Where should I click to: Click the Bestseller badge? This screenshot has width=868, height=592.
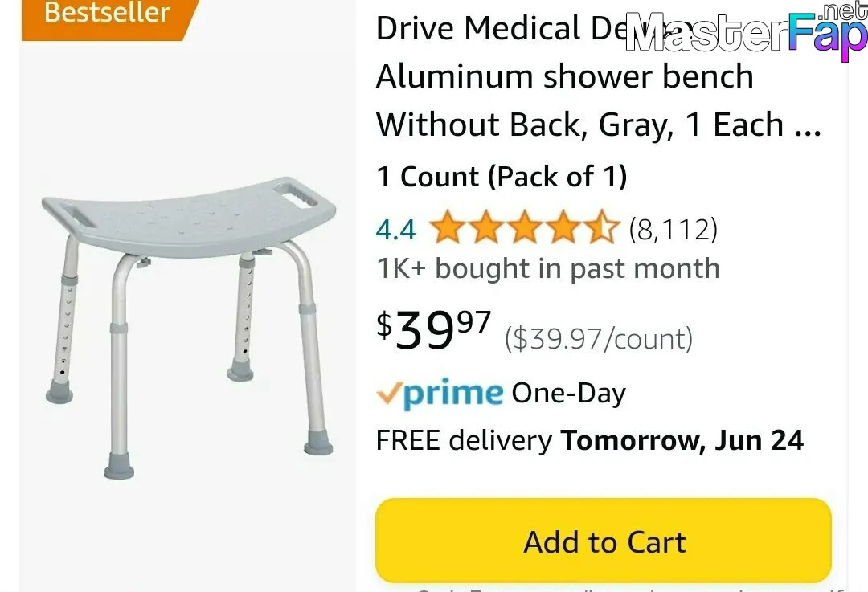[x=107, y=15]
